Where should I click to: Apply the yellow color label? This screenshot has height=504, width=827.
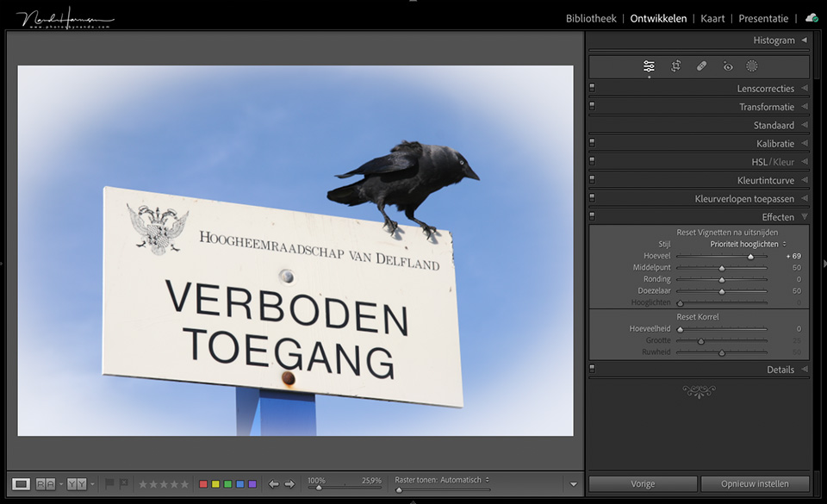pyautogui.click(x=215, y=484)
